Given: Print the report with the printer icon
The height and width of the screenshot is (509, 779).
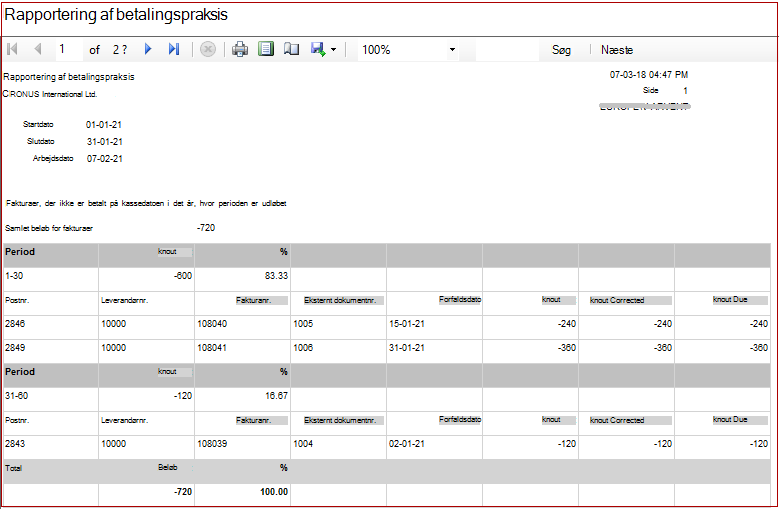Looking at the screenshot, I should click(x=240, y=49).
